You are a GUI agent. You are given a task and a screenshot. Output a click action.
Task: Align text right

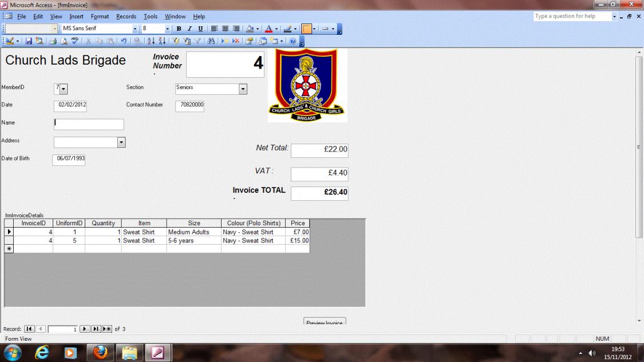236,29
